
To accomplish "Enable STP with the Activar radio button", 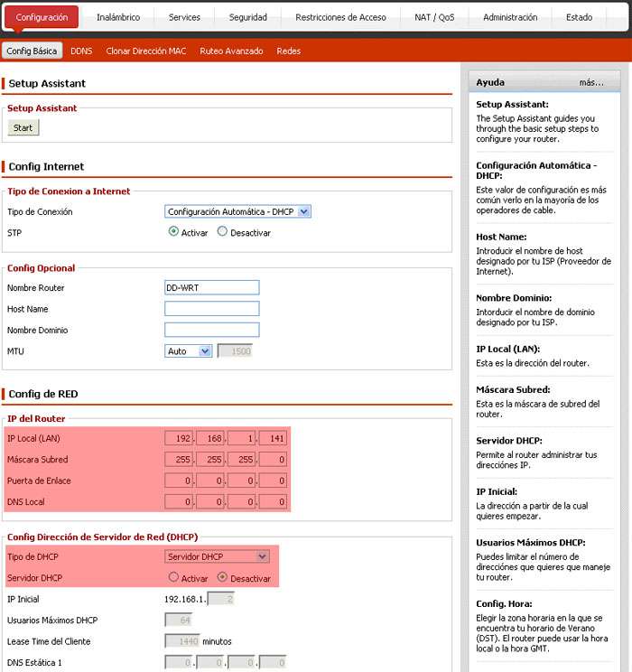I will pyautogui.click(x=173, y=232).
